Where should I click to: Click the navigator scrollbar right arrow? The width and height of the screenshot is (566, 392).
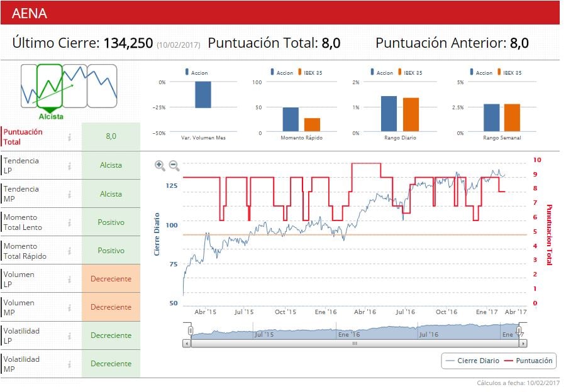(x=523, y=344)
